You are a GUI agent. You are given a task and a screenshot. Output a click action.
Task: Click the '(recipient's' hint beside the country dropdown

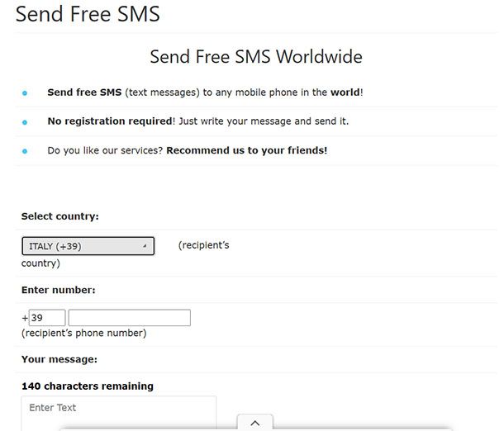pos(203,245)
